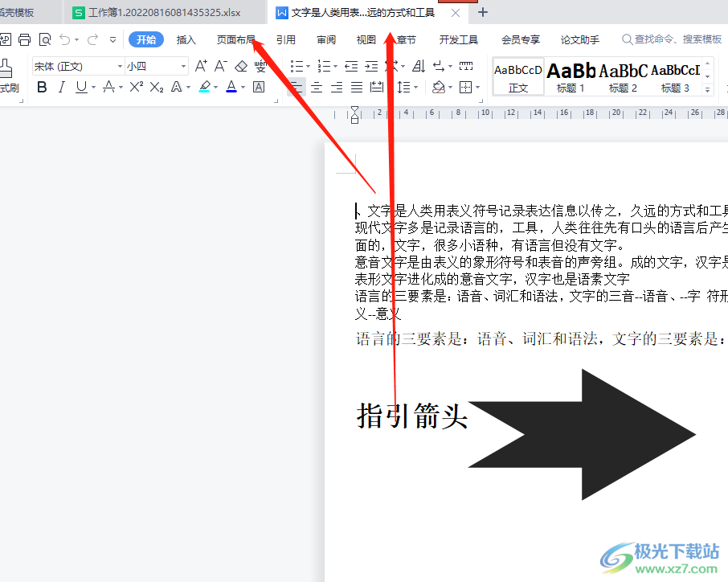Select the black arrow shape in document

pos(581,435)
